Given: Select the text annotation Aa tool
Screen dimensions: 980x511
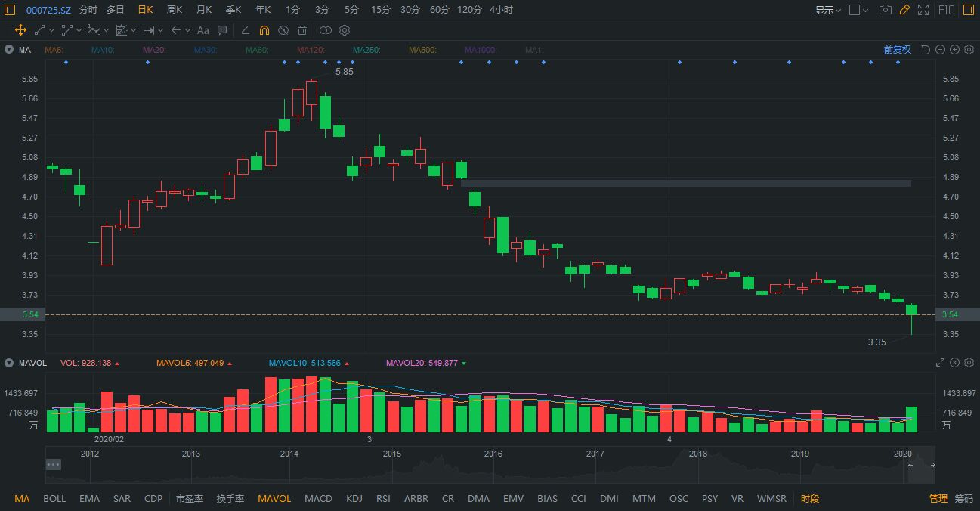Looking at the screenshot, I should pos(202,30).
